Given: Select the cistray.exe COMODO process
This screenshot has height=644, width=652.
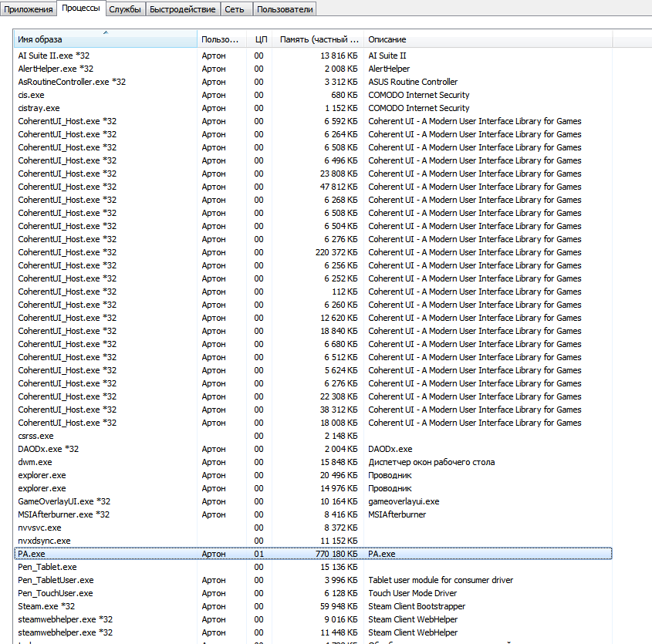Looking at the screenshot, I should click(39, 108).
